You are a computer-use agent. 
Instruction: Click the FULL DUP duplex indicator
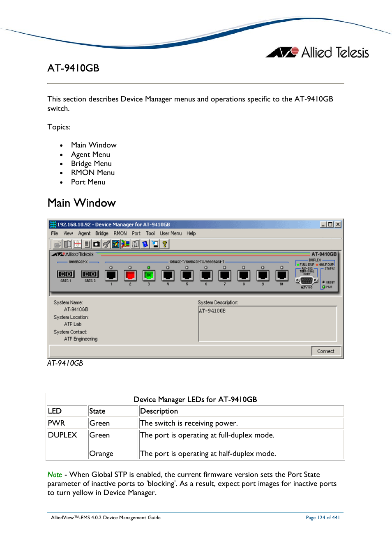coord(306,265)
